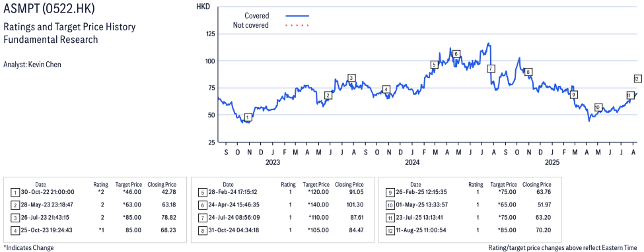644x252 pixels.
Task: Click chart marker 9 on the chart
Action: pyautogui.click(x=574, y=95)
